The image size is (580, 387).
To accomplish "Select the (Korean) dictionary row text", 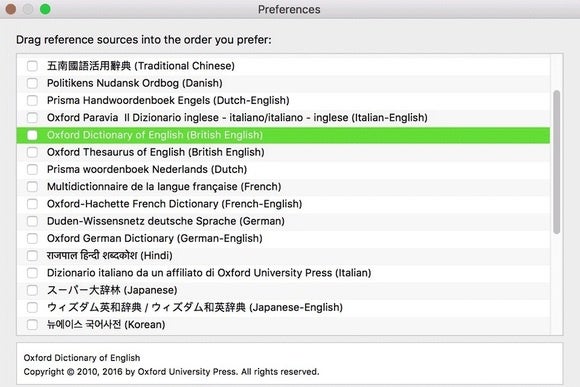I will 106,325.
